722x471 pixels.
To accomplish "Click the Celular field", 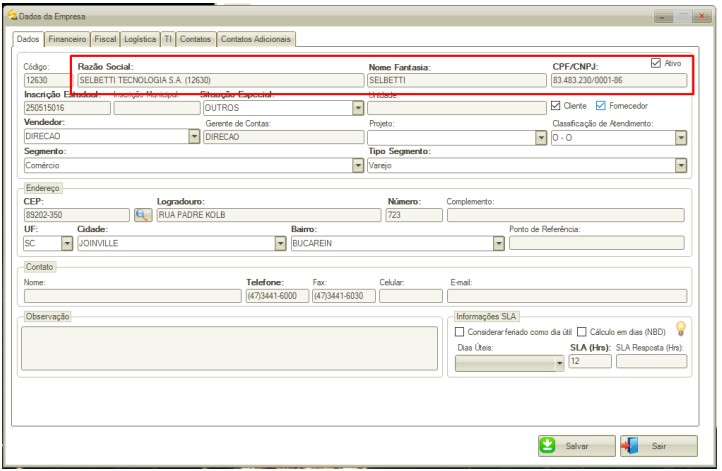I will tap(411, 296).
